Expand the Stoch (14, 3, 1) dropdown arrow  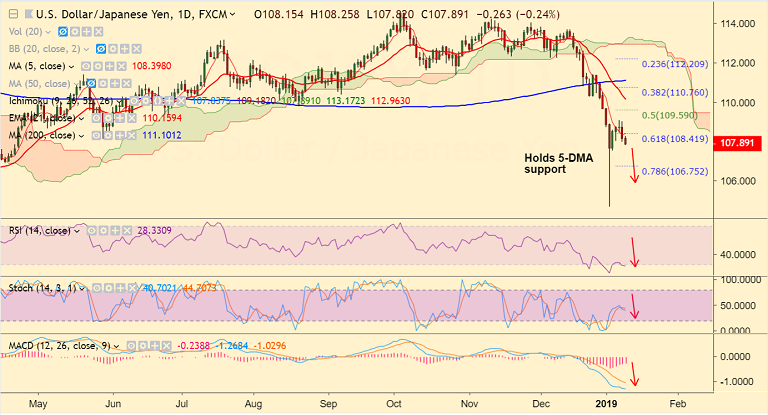coord(82,288)
